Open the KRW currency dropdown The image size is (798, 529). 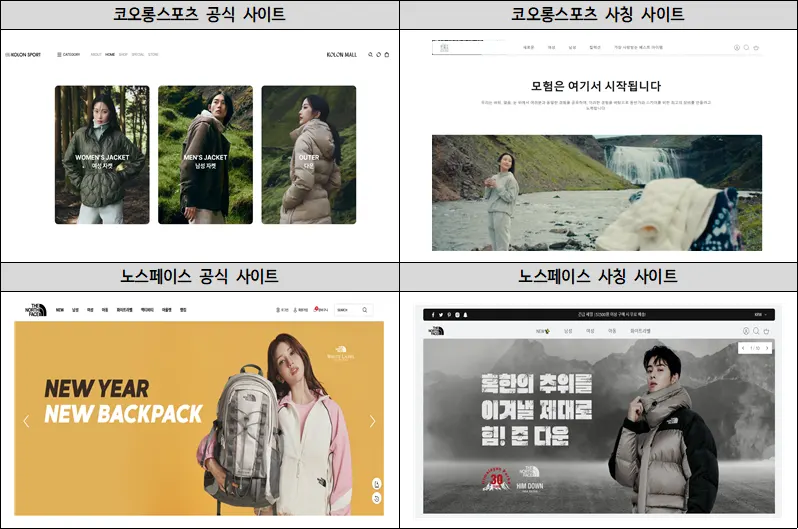pos(760,315)
